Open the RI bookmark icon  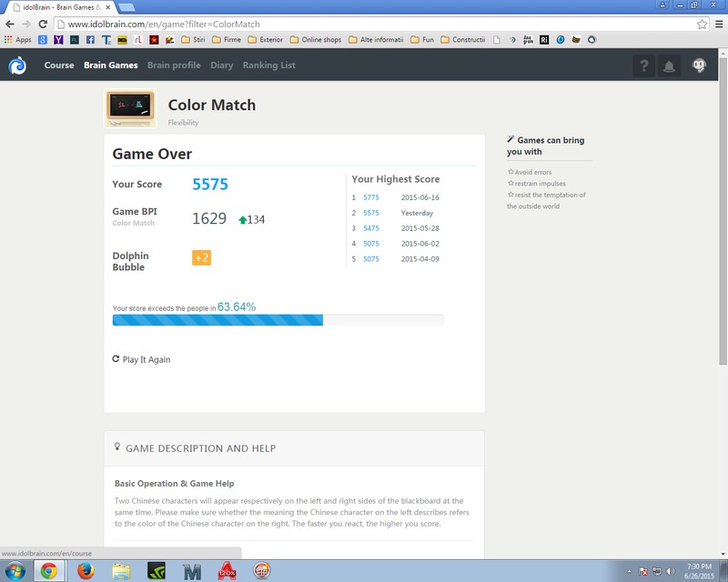544,40
